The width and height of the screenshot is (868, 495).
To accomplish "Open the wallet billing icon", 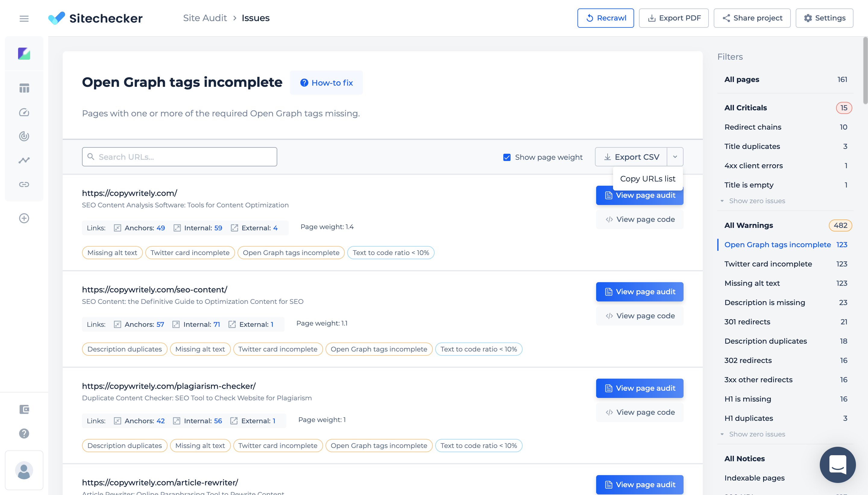I will [x=24, y=409].
